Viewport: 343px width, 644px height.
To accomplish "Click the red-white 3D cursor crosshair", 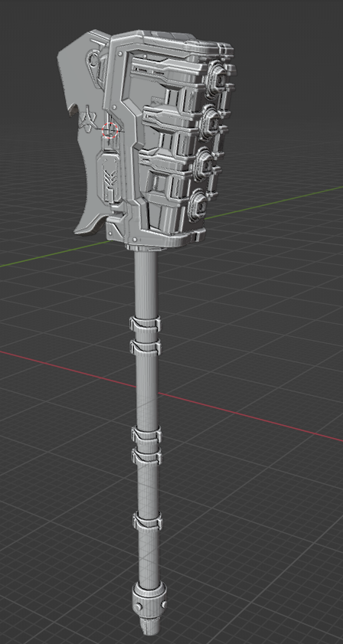I will click(109, 130).
